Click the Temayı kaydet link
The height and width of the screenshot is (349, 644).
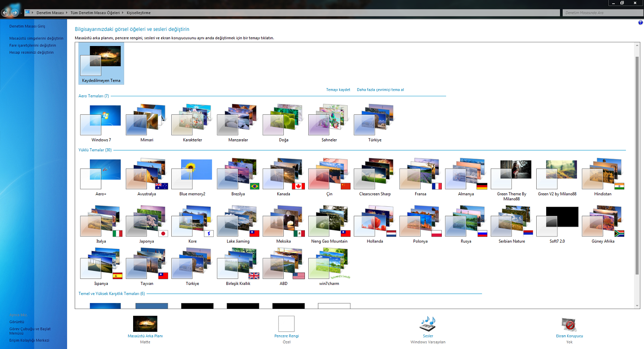(x=338, y=90)
